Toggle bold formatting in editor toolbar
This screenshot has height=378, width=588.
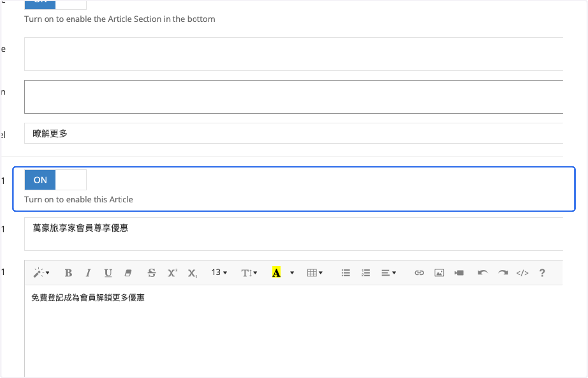(x=68, y=273)
